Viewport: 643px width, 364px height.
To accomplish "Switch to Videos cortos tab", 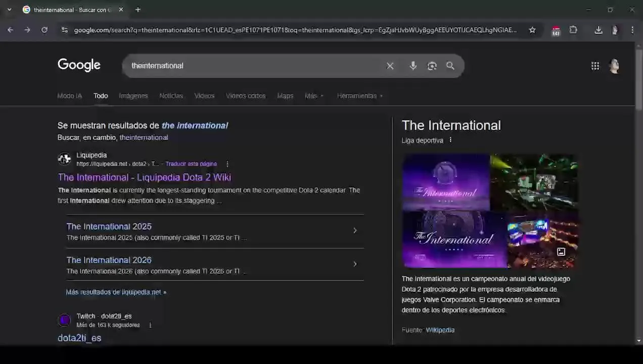I will pyautogui.click(x=246, y=96).
